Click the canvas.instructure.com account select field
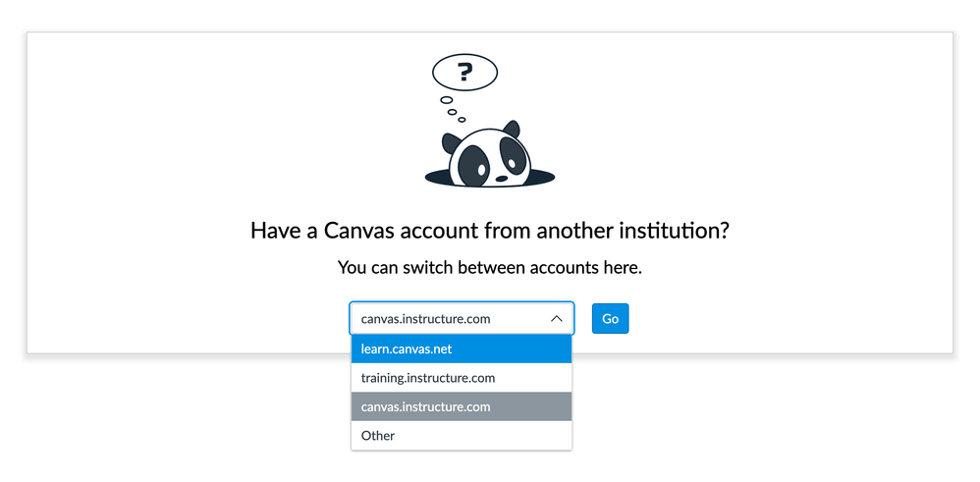 447,319
